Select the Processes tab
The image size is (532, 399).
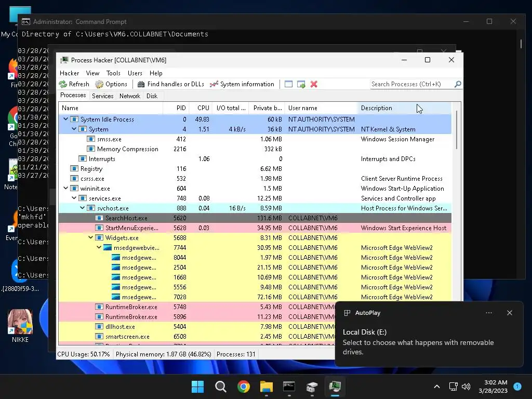tap(73, 96)
